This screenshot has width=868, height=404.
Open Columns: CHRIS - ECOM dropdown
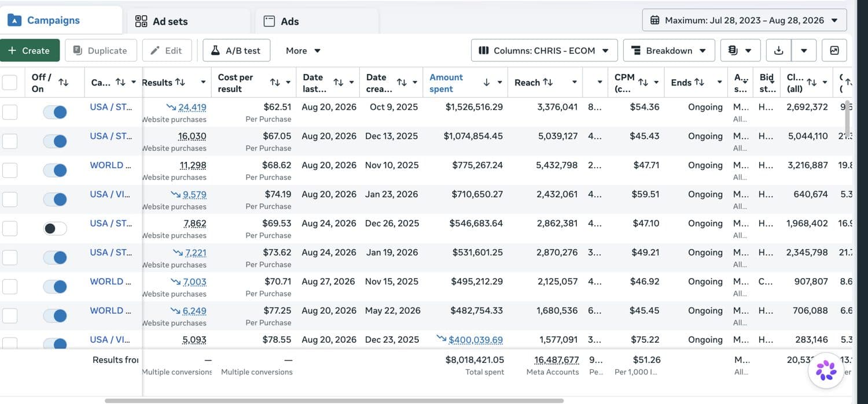click(544, 50)
